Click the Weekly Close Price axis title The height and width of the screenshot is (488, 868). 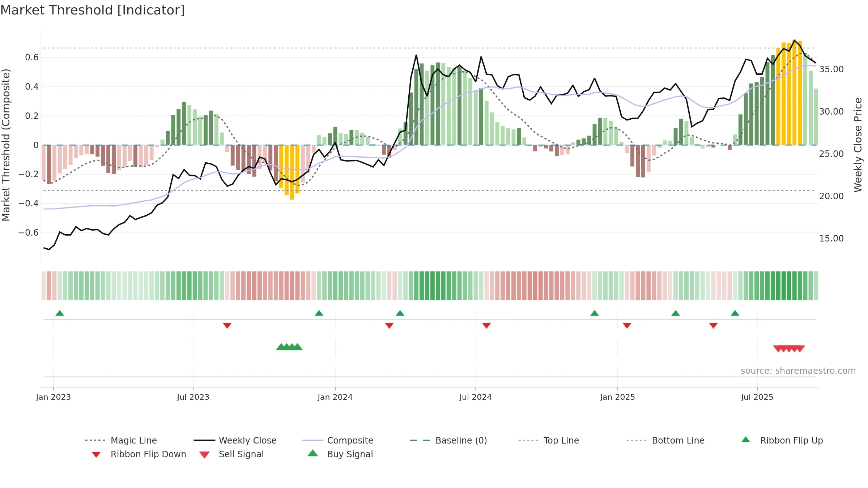coord(858,145)
